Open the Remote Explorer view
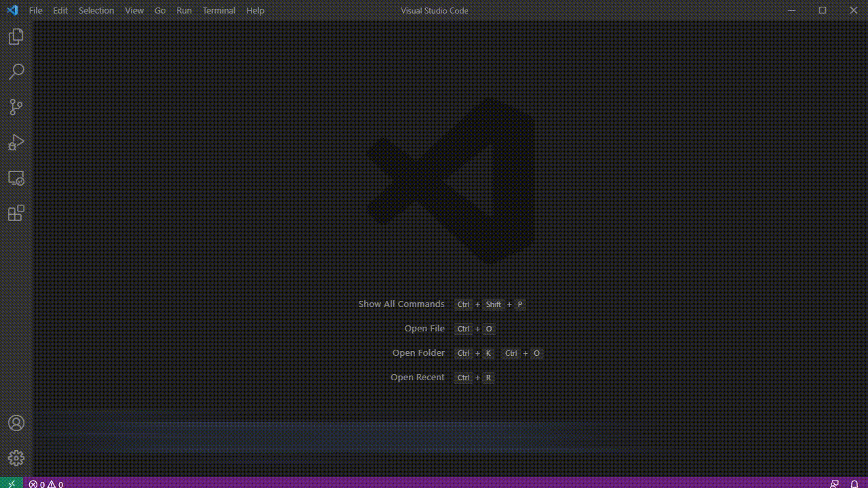This screenshot has height=488, width=868. click(15, 178)
